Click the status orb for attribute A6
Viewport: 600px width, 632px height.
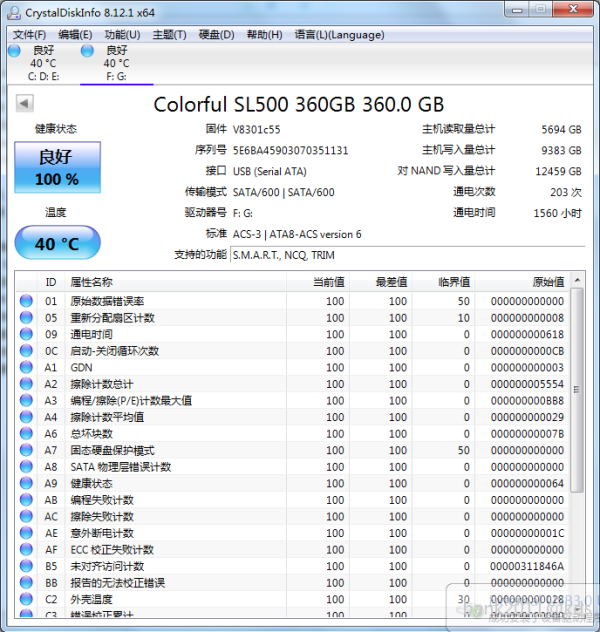[26, 433]
